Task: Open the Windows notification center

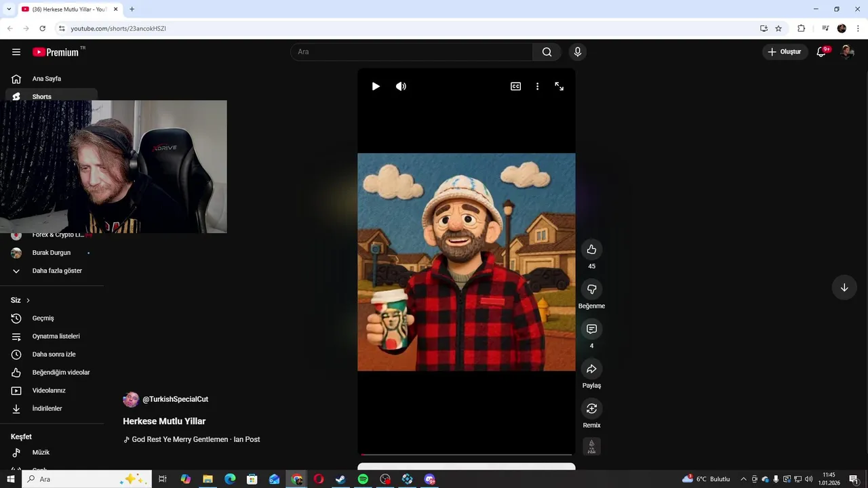Action: pyautogui.click(x=854, y=479)
